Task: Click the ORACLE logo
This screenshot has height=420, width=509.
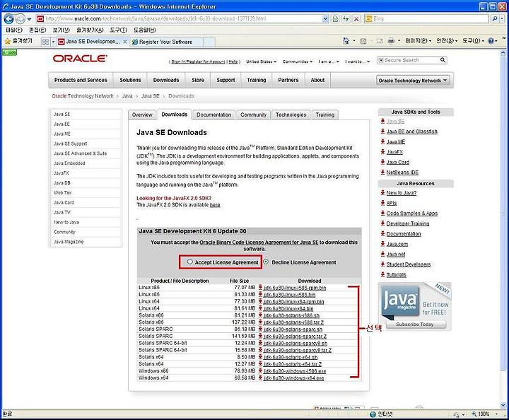Action: (x=80, y=59)
